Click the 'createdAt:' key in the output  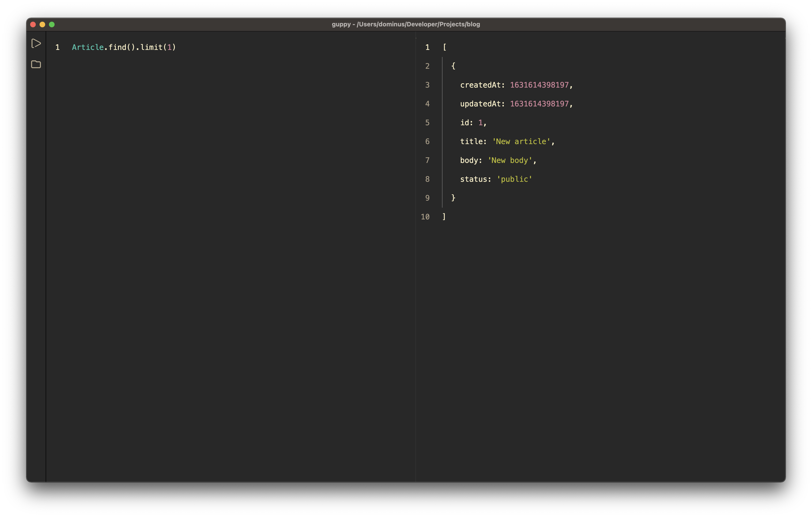pos(482,85)
